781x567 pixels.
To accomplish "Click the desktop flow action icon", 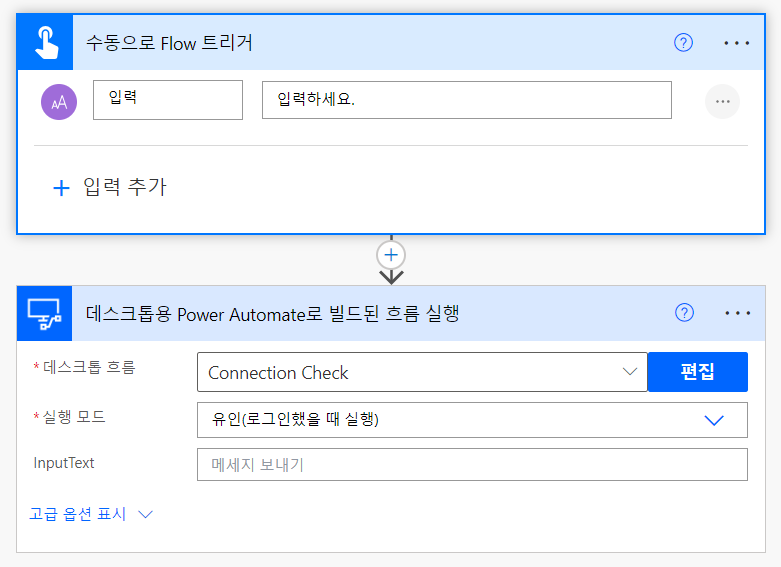I will (x=45, y=313).
